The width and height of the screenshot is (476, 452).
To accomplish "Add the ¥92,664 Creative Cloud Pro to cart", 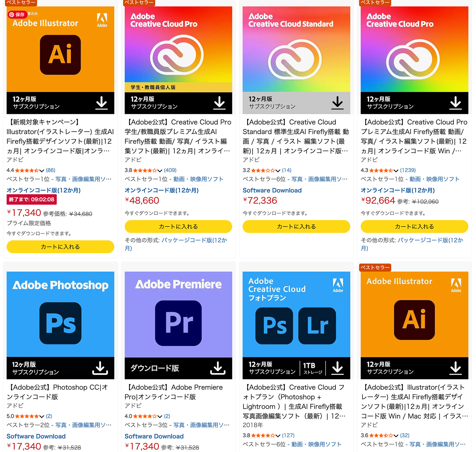I will pyautogui.click(x=414, y=226).
